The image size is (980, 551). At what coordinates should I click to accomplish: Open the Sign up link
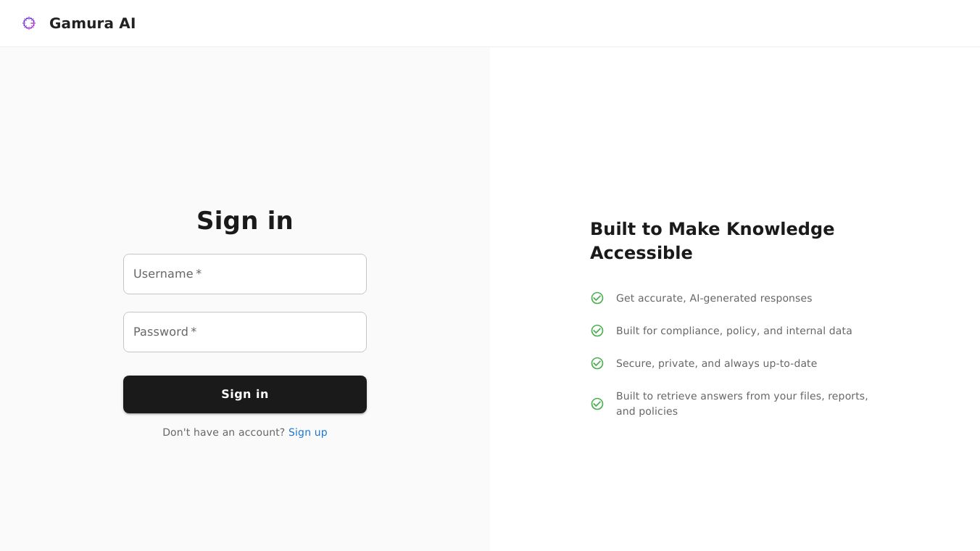(307, 432)
